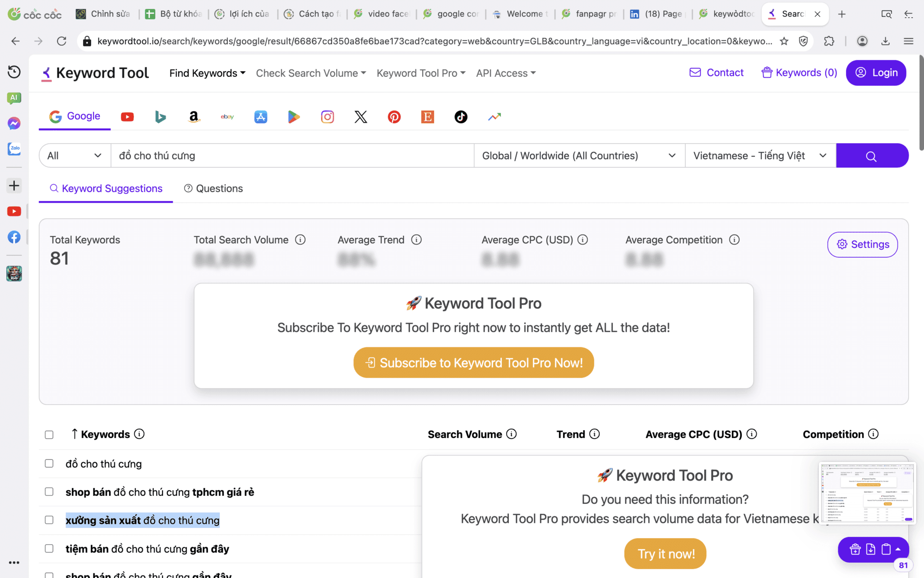This screenshot has height=578, width=924.
Task: Open Play Store keyword platform
Action: pos(294,117)
